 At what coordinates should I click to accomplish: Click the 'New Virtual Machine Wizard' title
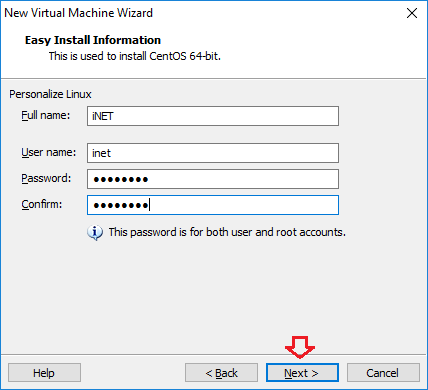point(78,13)
